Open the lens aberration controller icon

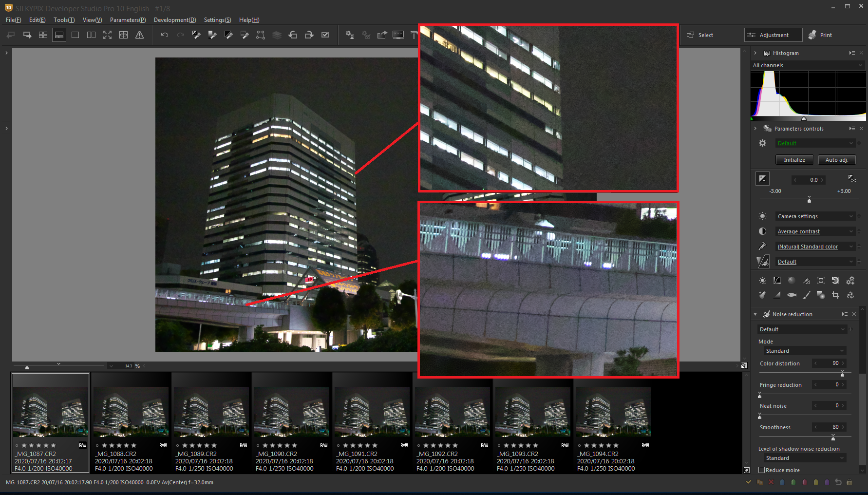pos(821,281)
